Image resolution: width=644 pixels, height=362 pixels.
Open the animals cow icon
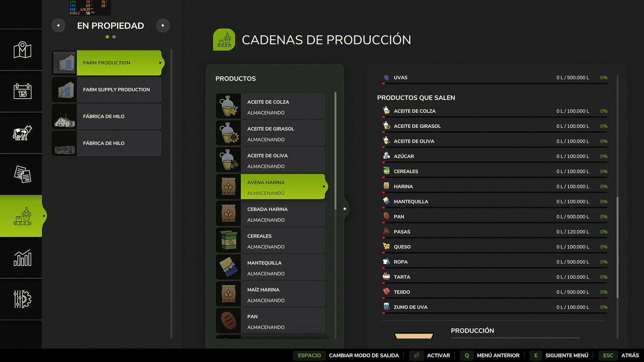22,133
